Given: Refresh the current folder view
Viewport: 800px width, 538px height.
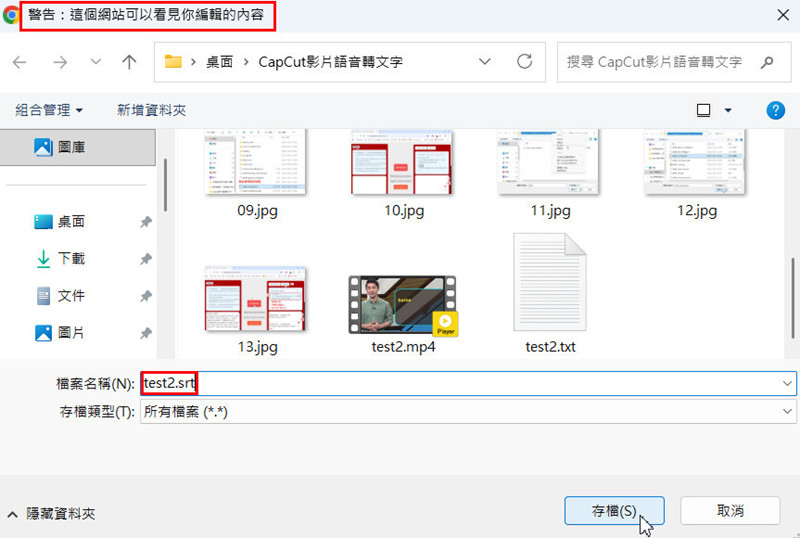Looking at the screenshot, I should tap(524, 62).
